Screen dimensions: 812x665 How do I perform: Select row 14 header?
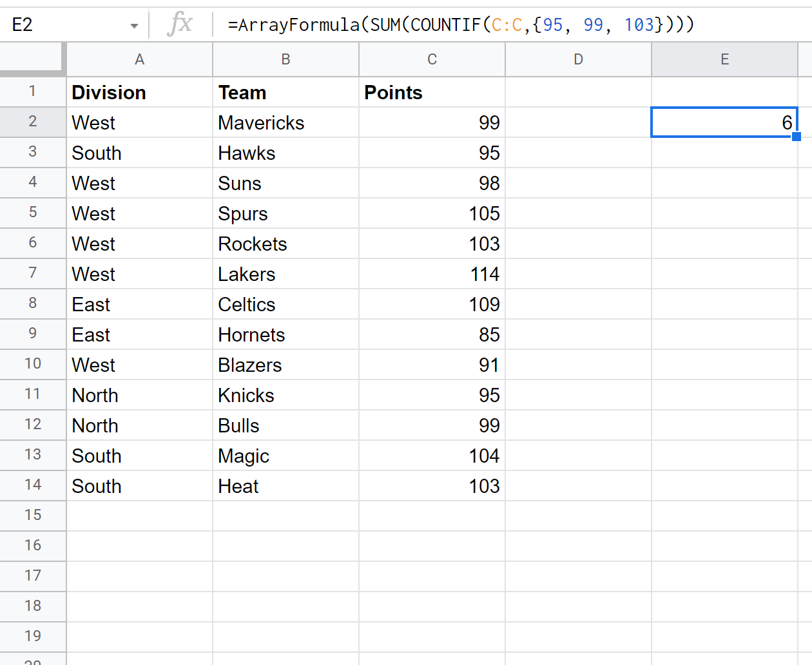(x=32, y=485)
